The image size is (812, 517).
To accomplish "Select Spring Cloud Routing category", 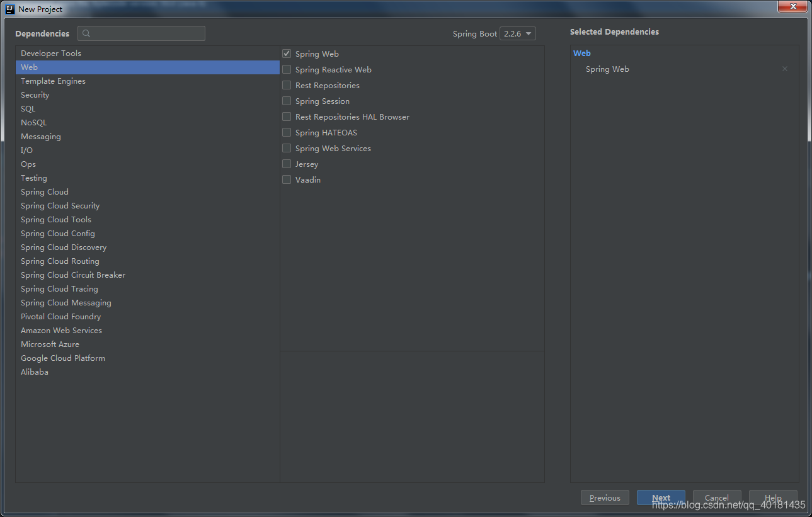I will click(x=147, y=261).
